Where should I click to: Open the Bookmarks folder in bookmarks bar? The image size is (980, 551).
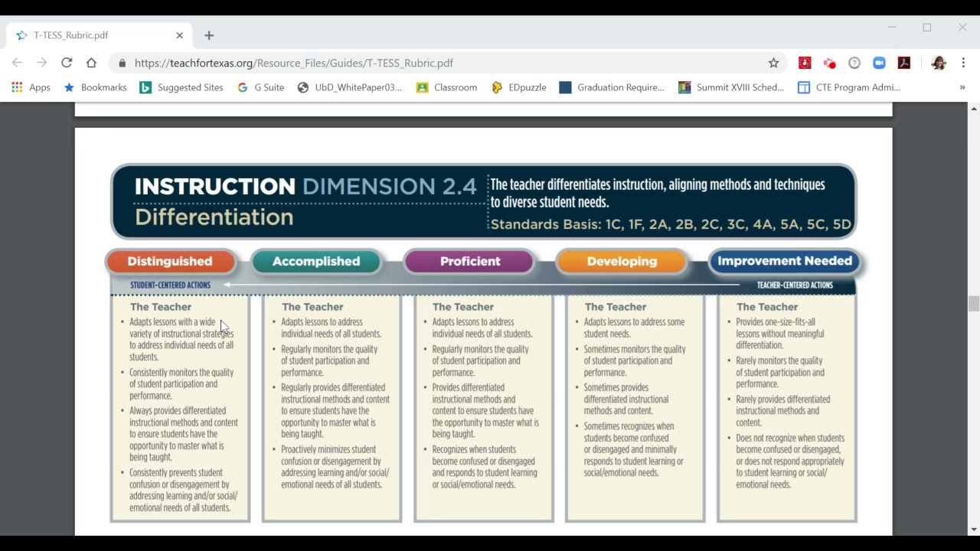point(95,87)
